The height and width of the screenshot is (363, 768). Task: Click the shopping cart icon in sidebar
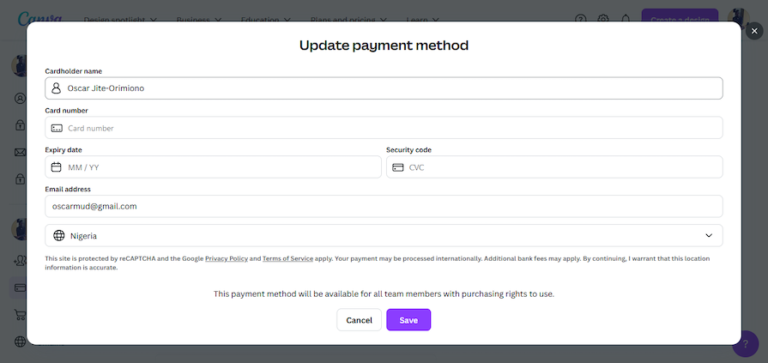coord(20,315)
